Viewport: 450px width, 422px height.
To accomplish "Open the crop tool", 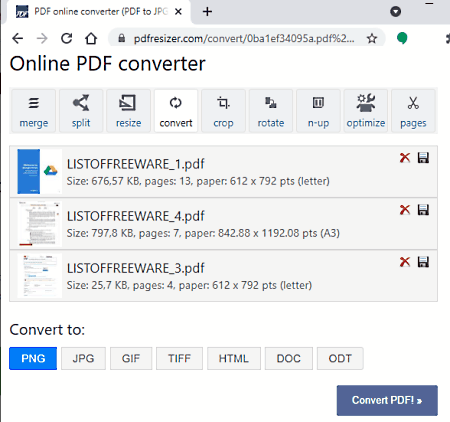I will click(223, 111).
